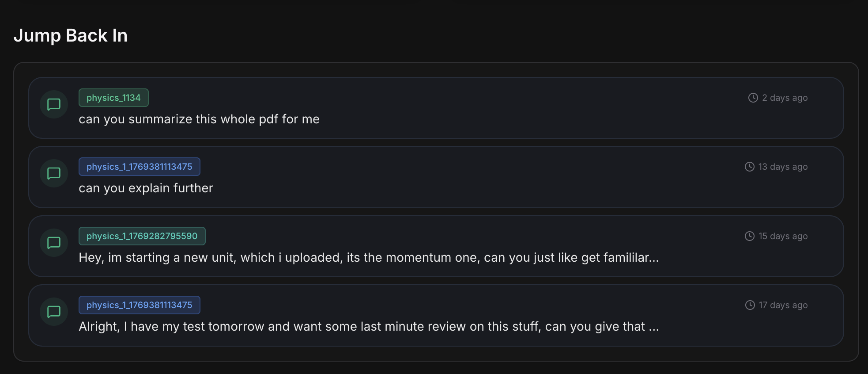Select the chat icon on the 'can you explain further' row
Image resolution: width=868 pixels, height=374 pixels.
point(53,173)
